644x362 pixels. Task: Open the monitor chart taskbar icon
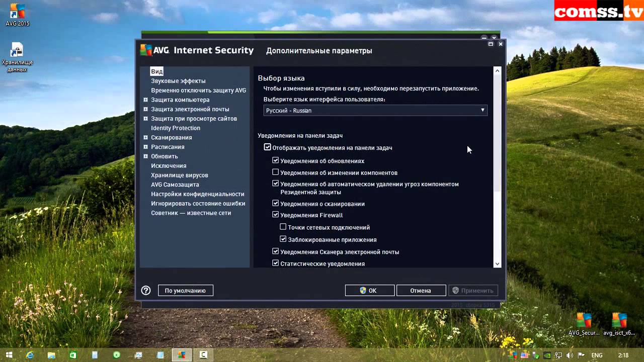pyautogui.click(x=138, y=355)
